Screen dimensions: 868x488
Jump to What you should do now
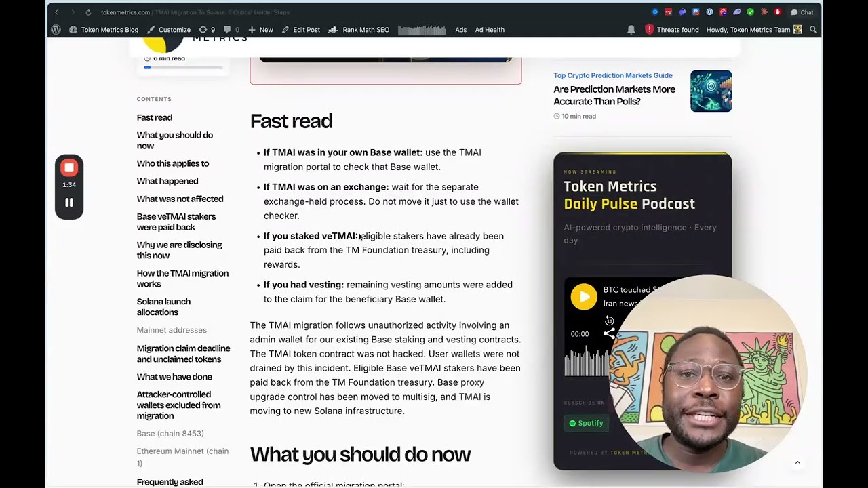(175, 140)
